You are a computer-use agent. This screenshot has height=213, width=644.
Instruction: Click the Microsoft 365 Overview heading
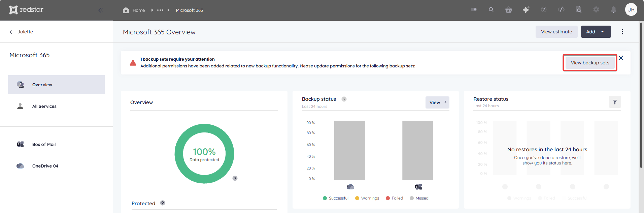(159, 32)
